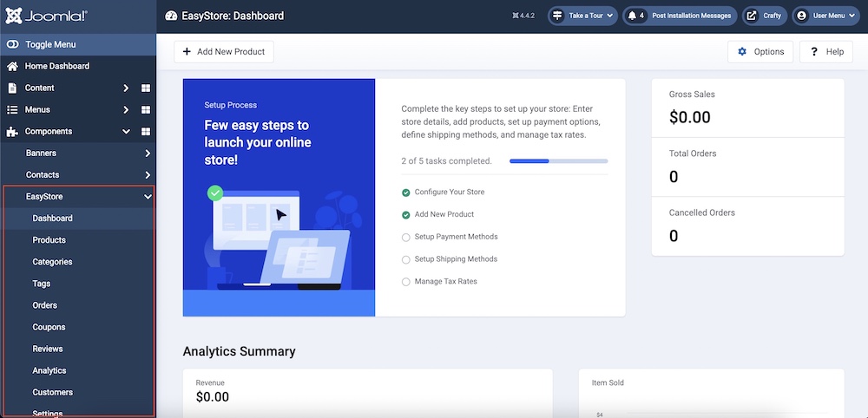Click the Add New Product button
868x418 pixels.
click(224, 52)
